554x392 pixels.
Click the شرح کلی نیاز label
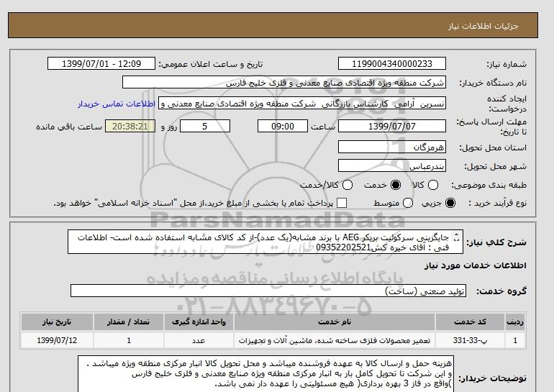coord(496,242)
